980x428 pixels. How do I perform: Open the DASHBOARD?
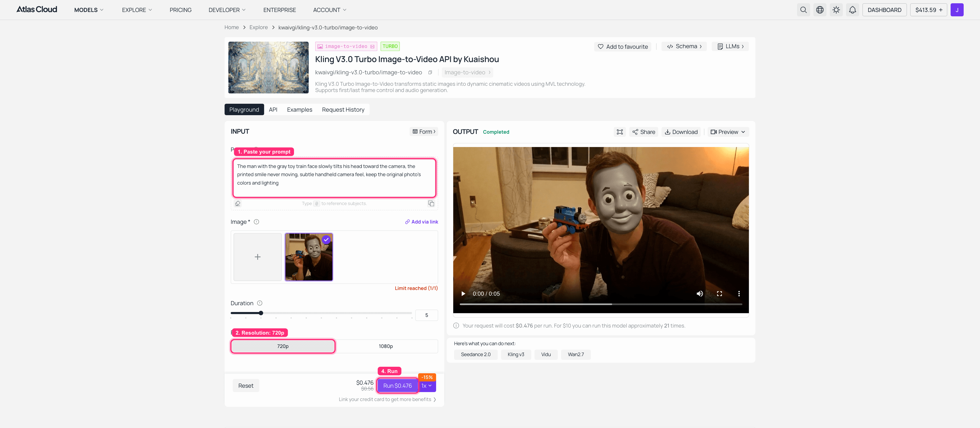click(884, 10)
